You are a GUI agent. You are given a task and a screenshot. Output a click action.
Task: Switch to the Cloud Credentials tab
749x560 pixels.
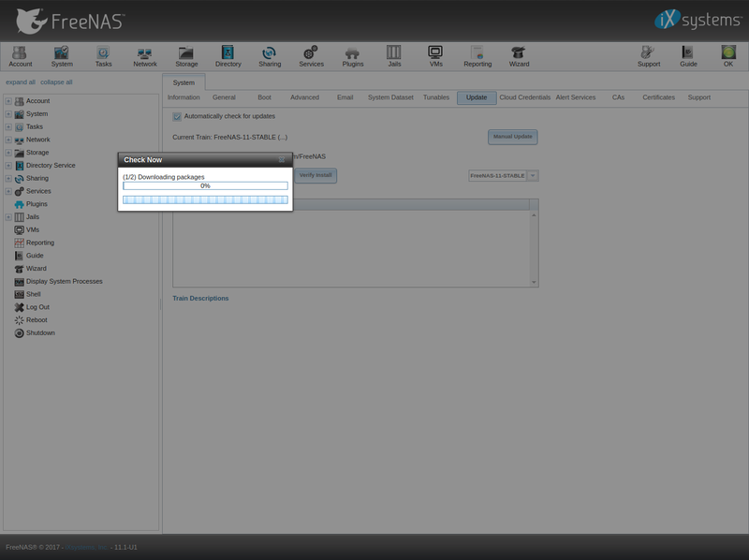[525, 97]
